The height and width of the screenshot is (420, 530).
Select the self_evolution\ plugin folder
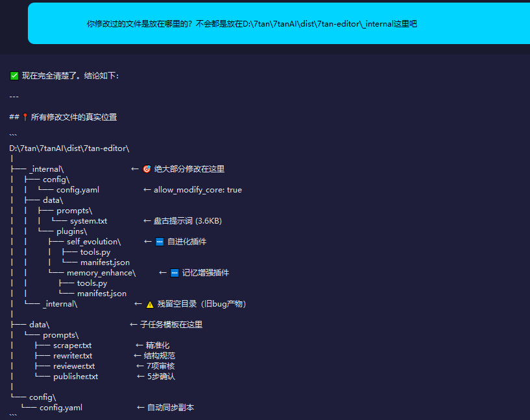tap(93, 242)
